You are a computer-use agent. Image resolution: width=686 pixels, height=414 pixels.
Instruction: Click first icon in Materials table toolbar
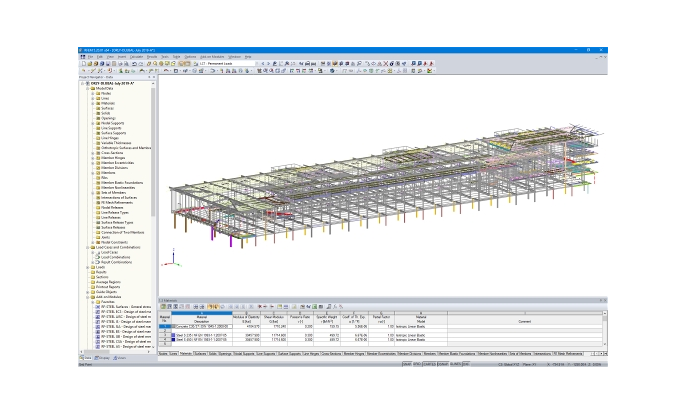click(163, 307)
